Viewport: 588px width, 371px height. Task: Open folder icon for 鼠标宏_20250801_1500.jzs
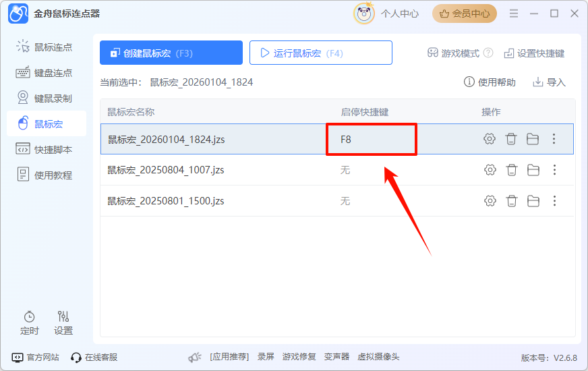pos(533,201)
